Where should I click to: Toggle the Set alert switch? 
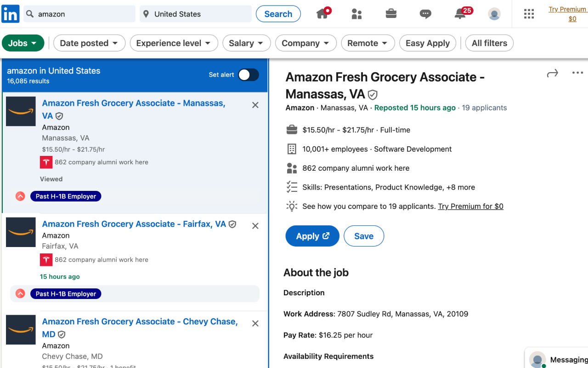(249, 75)
